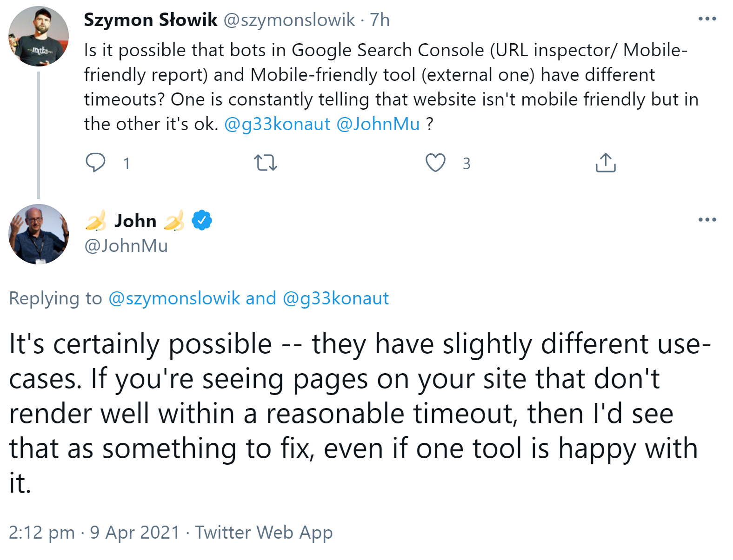This screenshot has width=733, height=560.
Task: Open the @g33konaut mention in Szymon's tweet
Action: tap(277, 124)
